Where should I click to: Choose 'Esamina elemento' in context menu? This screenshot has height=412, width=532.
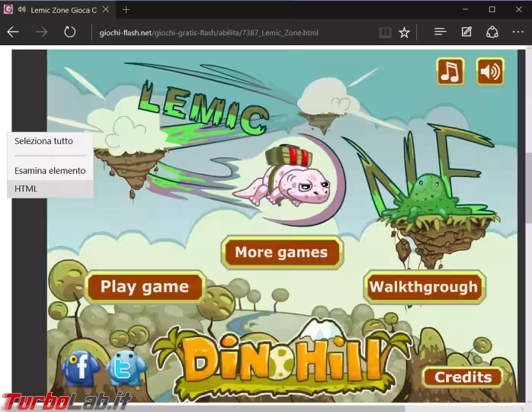50,170
